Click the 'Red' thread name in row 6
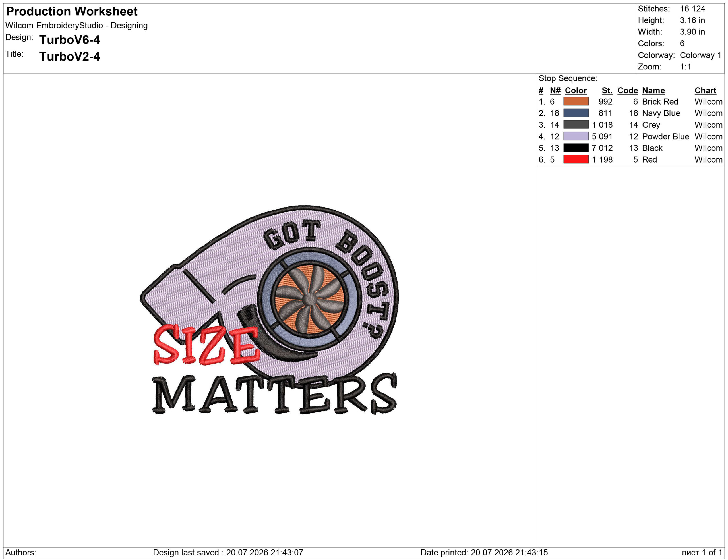 [x=649, y=159]
